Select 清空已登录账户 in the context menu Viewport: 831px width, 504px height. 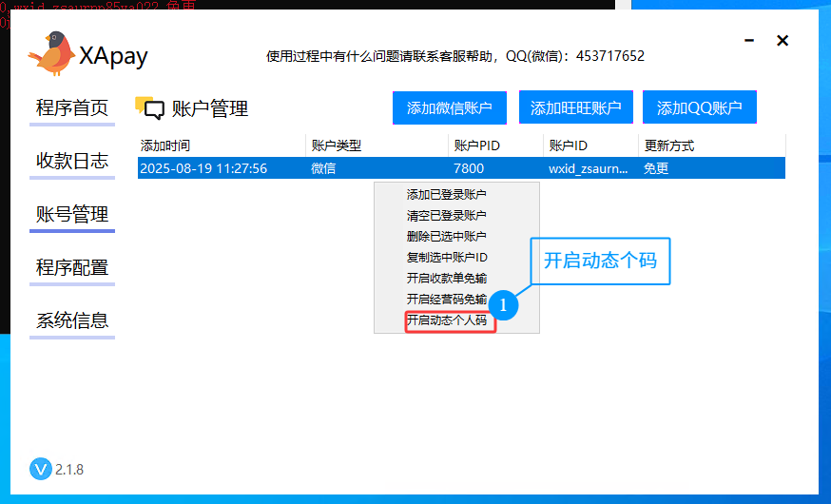(x=446, y=216)
